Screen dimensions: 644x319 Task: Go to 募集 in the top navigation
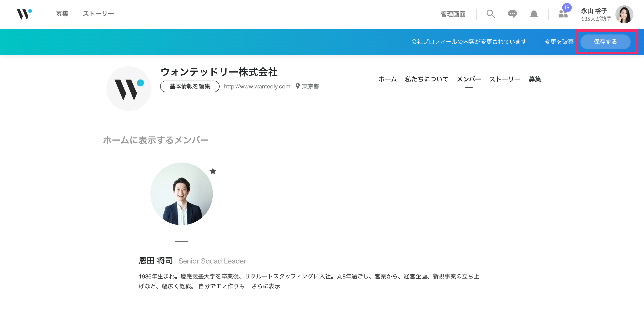tap(62, 13)
